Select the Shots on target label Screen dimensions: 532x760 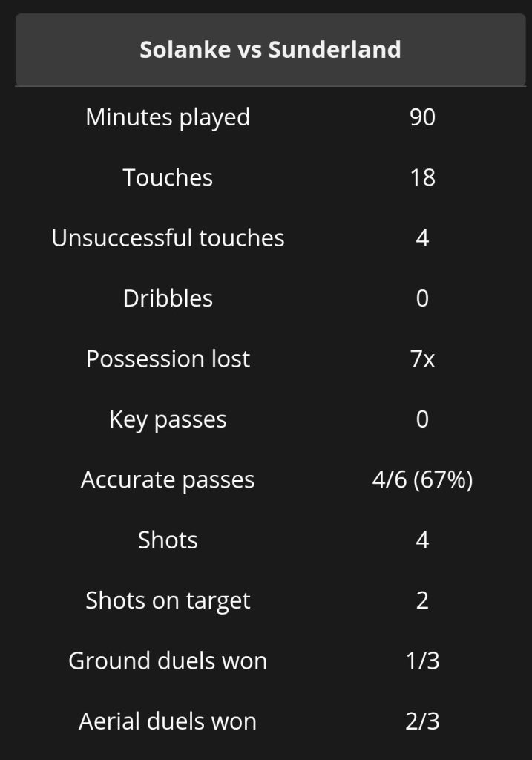[x=168, y=600]
